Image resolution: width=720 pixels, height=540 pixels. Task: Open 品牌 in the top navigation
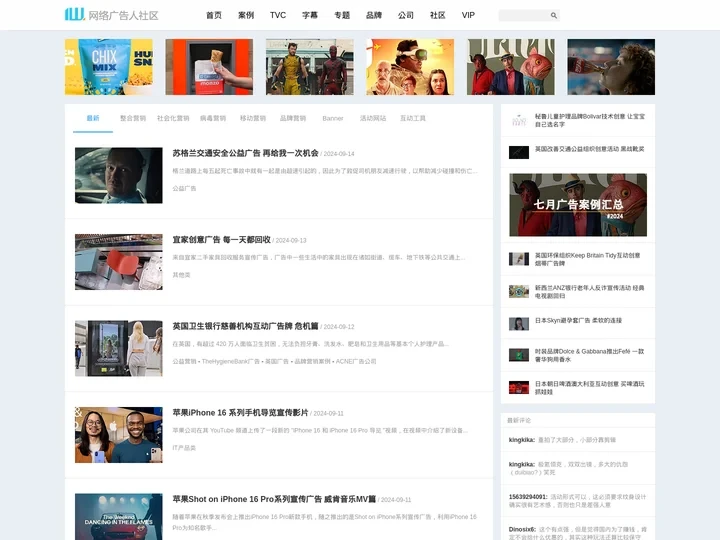pos(374,15)
